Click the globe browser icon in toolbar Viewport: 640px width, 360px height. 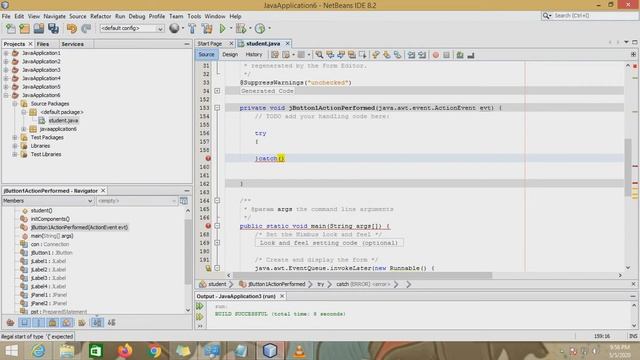click(x=174, y=28)
